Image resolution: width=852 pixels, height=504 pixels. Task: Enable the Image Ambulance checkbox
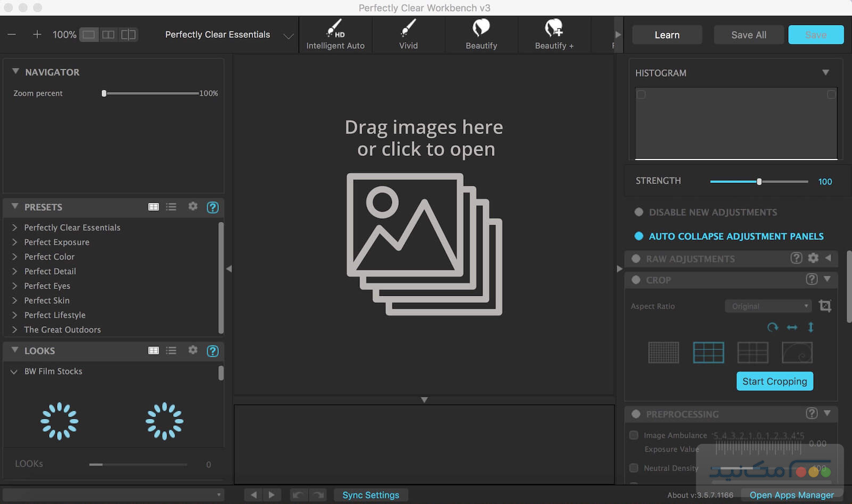click(634, 435)
